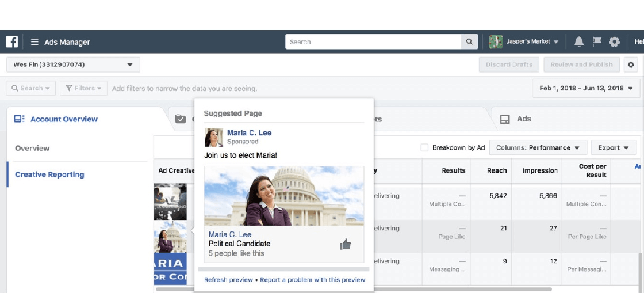Click the Ad Creative column header
Image resolution: width=644 pixels, height=300 pixels.
point(177,170)
